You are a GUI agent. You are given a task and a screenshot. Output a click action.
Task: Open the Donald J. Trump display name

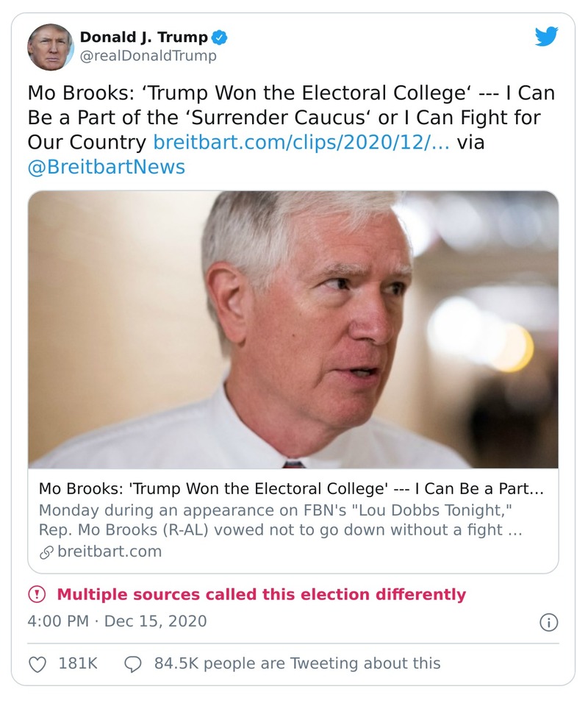143,37
